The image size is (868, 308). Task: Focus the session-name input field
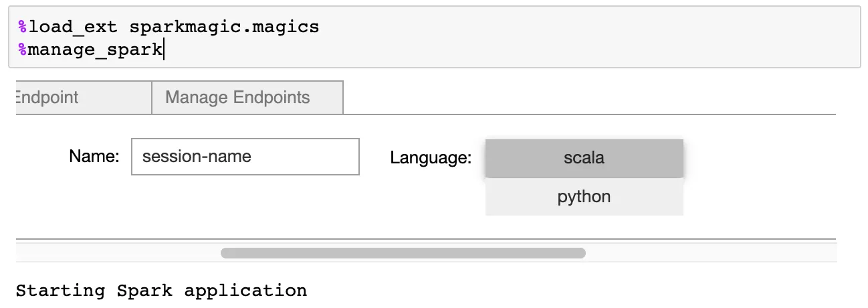tap(245, 157)
